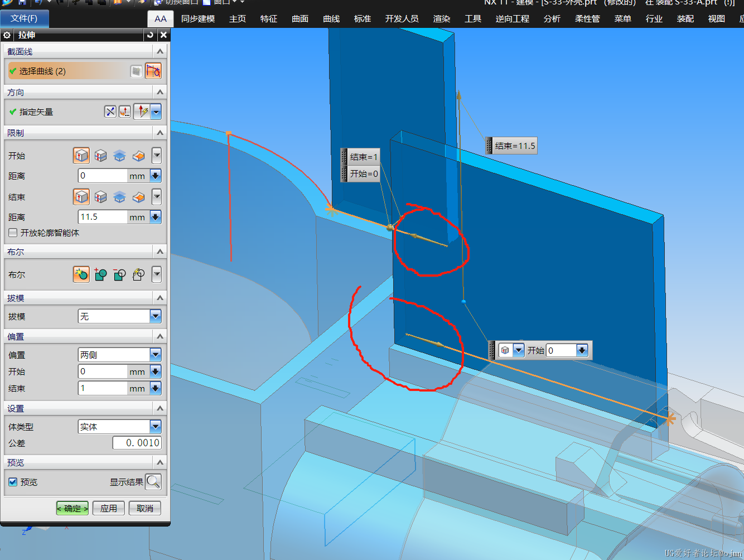744x560 pixels.
Task: Click the blue start handle sphere in viewport
Action: [x=463, y=302]
